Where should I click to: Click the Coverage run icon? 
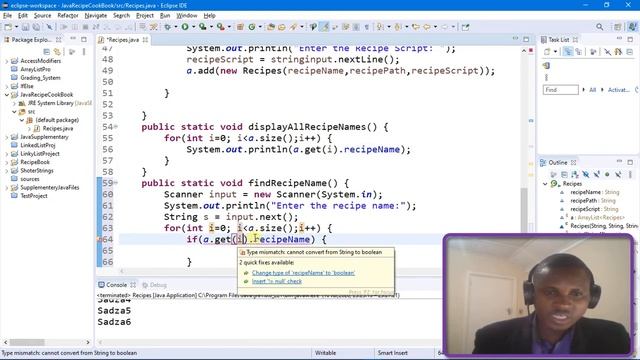[202, 27]
